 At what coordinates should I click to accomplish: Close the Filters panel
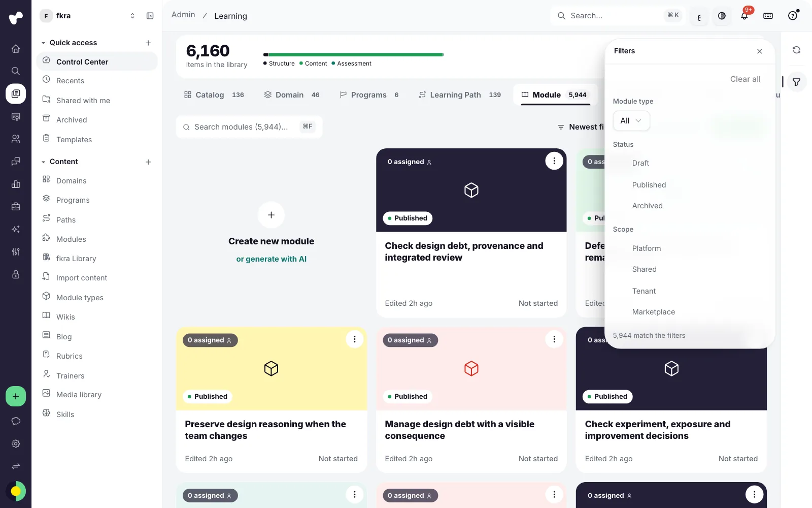[759, 51]
